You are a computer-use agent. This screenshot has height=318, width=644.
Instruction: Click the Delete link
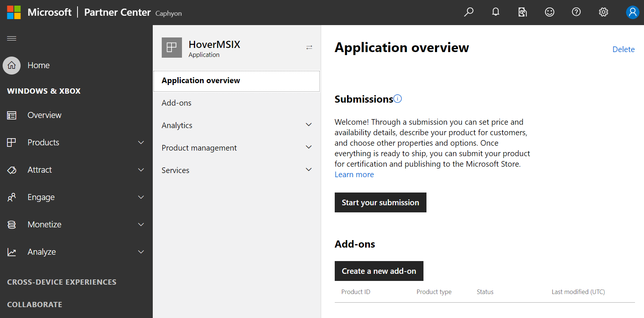coord(623,49)
